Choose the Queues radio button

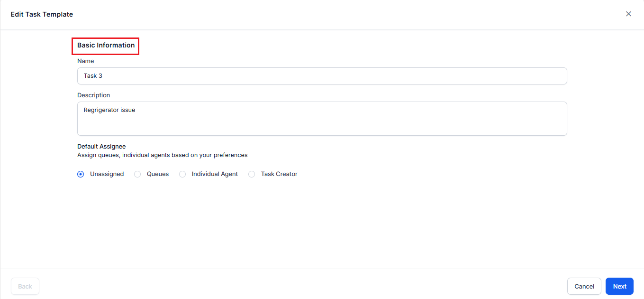[x=137, y=174]
